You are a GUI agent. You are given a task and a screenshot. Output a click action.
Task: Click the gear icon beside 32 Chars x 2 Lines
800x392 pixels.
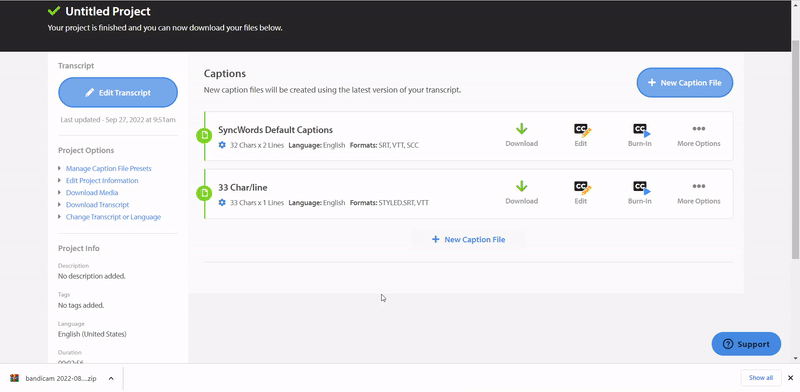[222, 145]
